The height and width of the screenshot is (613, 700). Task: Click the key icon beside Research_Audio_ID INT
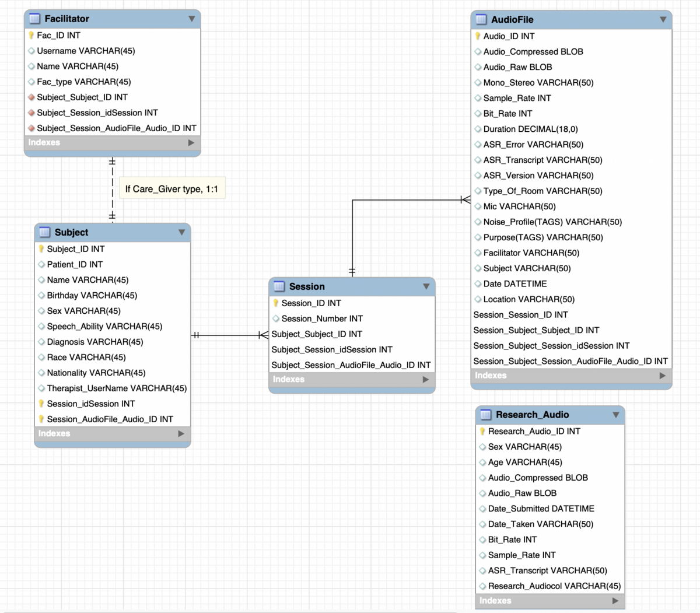coord(482,432)
